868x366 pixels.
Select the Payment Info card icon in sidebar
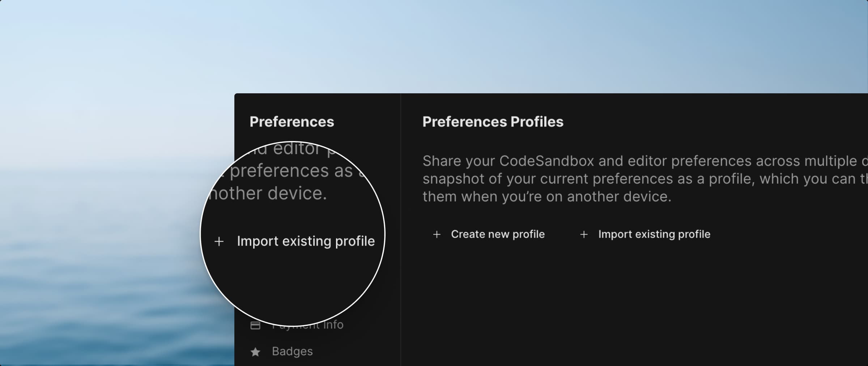pos(255,324)
